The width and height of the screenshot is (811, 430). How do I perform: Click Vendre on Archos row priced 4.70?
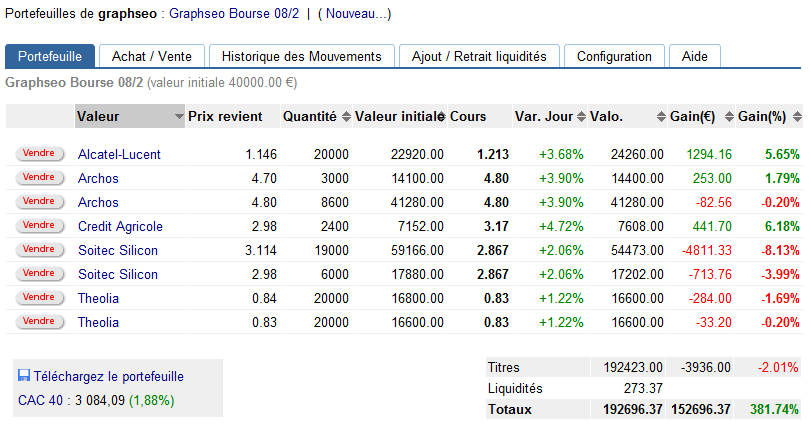pos(39,178)
